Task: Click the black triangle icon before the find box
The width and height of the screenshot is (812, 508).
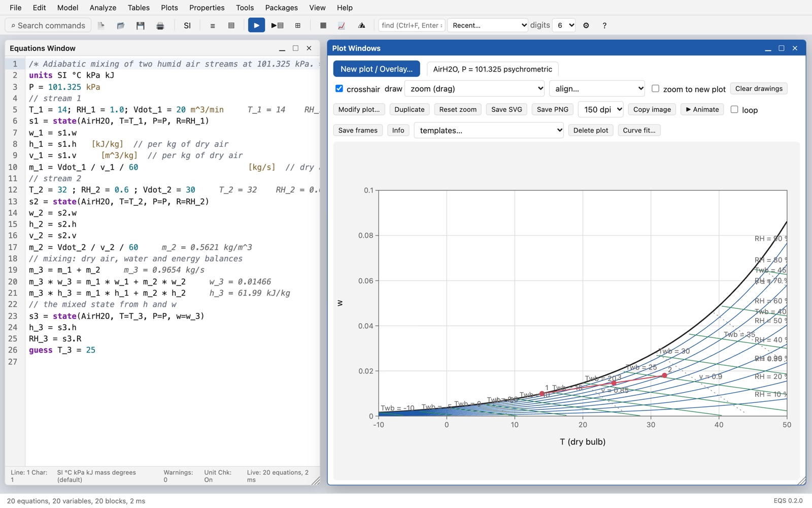Action: (x=361, y=25)
